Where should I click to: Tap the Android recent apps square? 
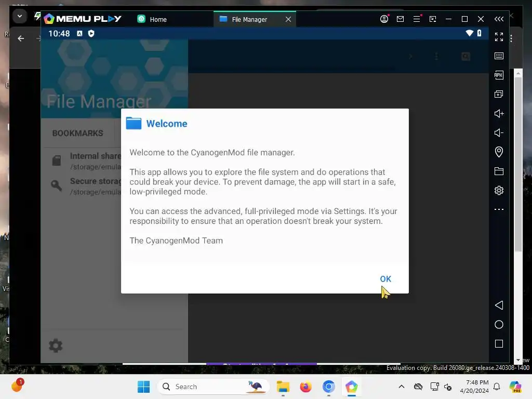coord(499,344)
